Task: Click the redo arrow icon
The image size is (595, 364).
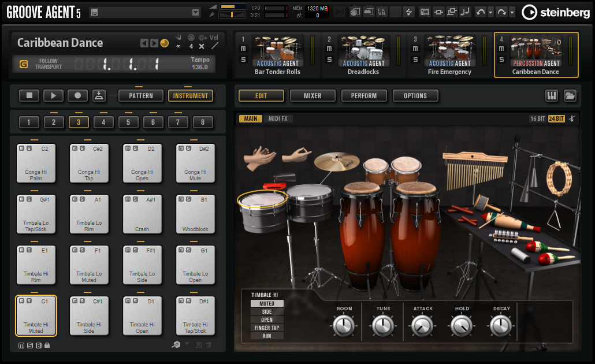Action: pyautogui.click(x=501, y=12)
